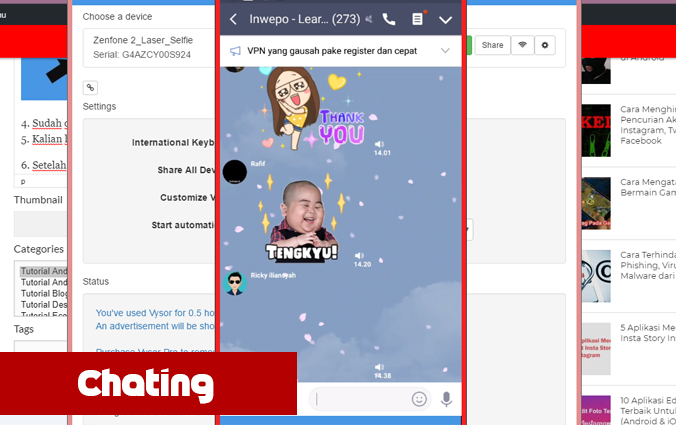Viewport: 676px width, 425px height.
Task: Click the Start automatically setting label
Action: click(183, 225)
